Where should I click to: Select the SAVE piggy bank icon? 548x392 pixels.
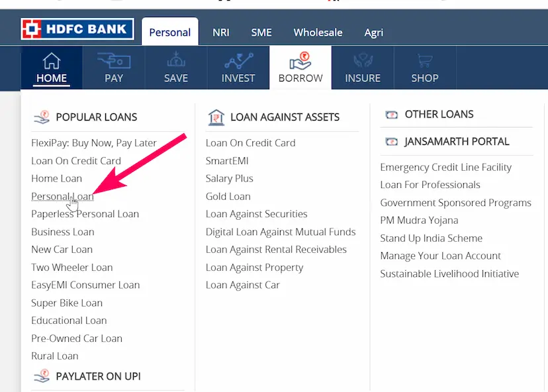coord(176,59)
